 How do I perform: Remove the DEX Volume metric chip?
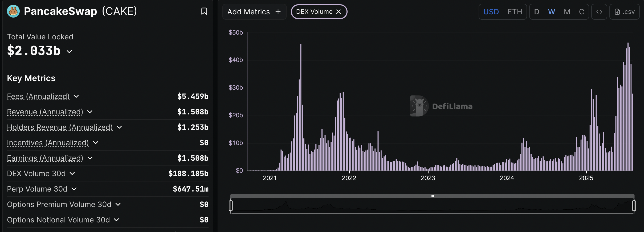pyautogui.click(x=339, y=12)
